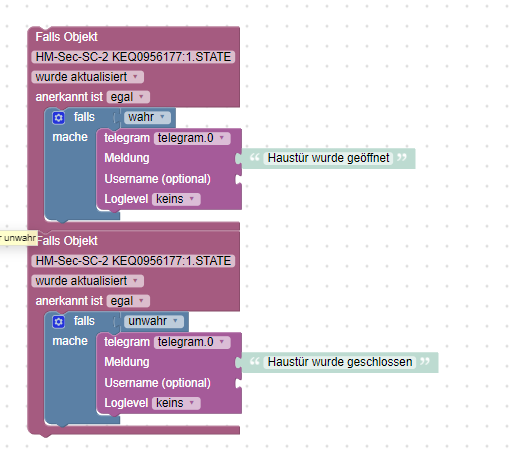
Task: Click gear icon on second falls block
Action: 58,322
